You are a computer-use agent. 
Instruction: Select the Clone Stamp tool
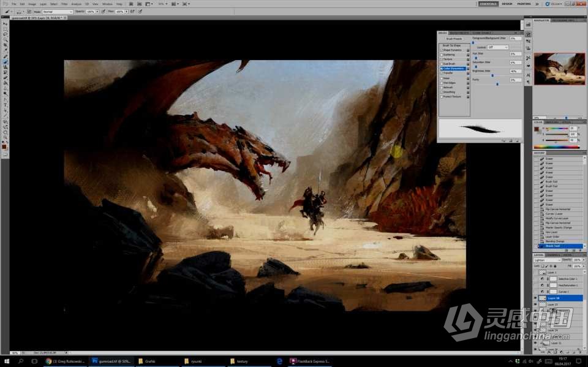(6, 67)
